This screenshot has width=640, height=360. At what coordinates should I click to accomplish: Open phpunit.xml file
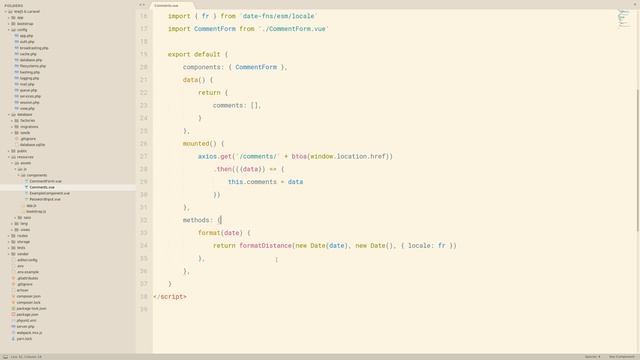[x=27, y=321]
